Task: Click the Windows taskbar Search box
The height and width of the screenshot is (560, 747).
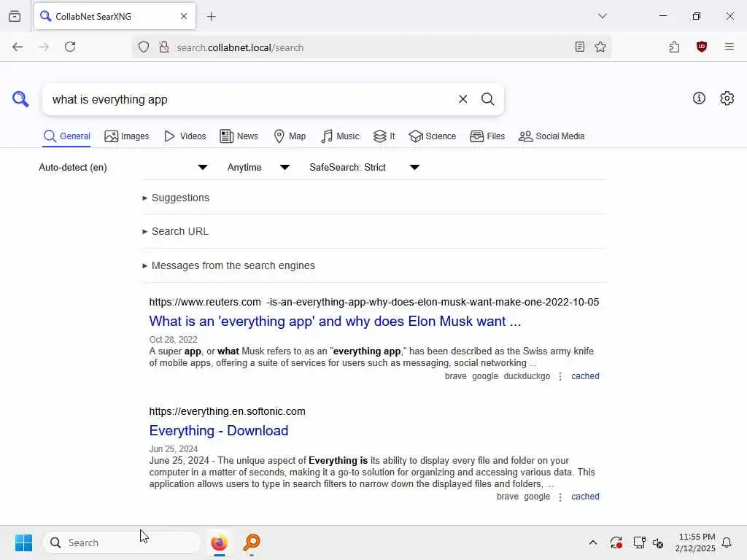Action: (x=122, y=542)
